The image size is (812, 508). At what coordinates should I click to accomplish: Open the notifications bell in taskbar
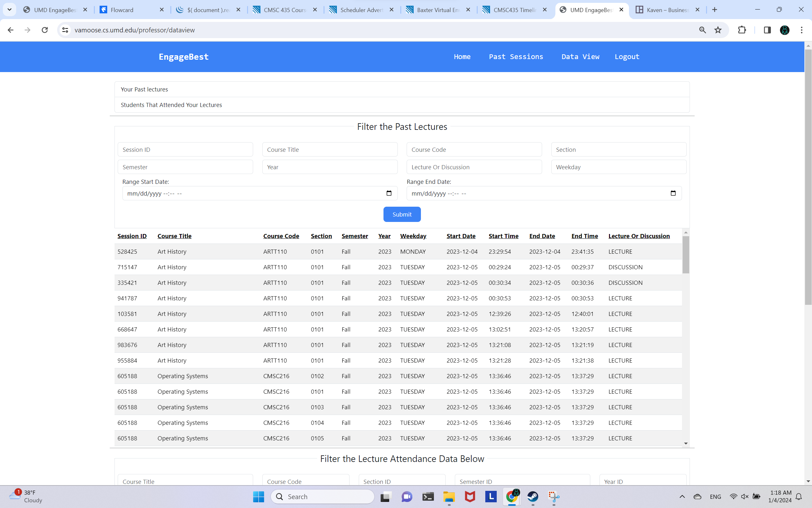(799, 497)
